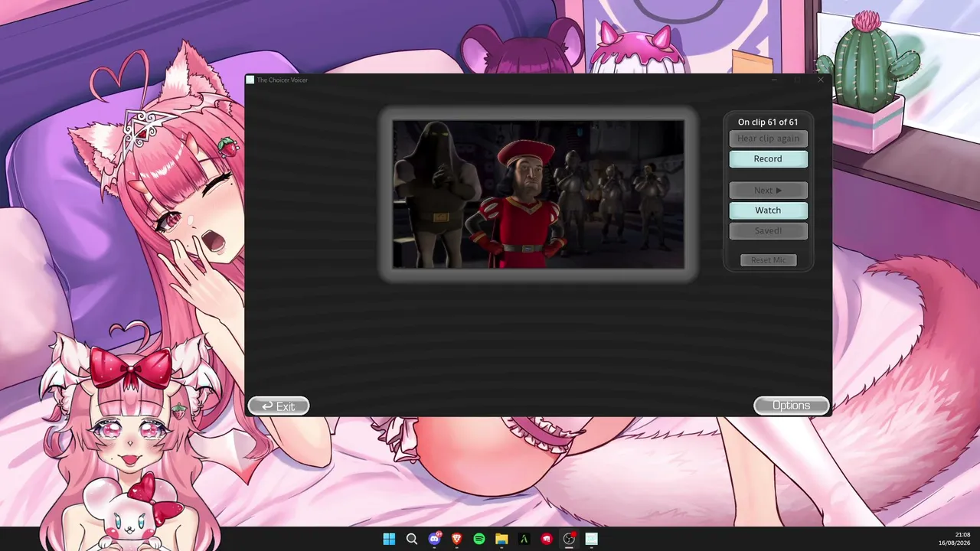This screenshot has width=980, height=551.
Task: Click The Choicer Voicer title bar icon
Action: [250, 80]
